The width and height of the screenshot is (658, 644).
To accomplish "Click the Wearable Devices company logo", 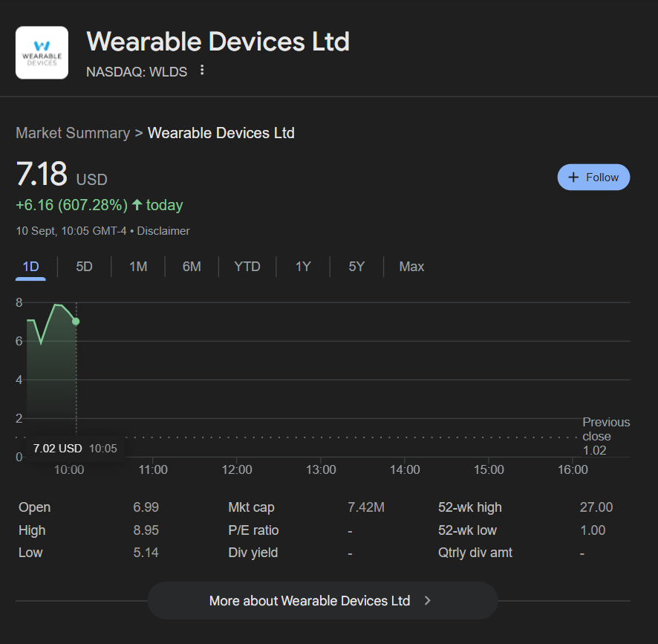I will click(42, 53).
